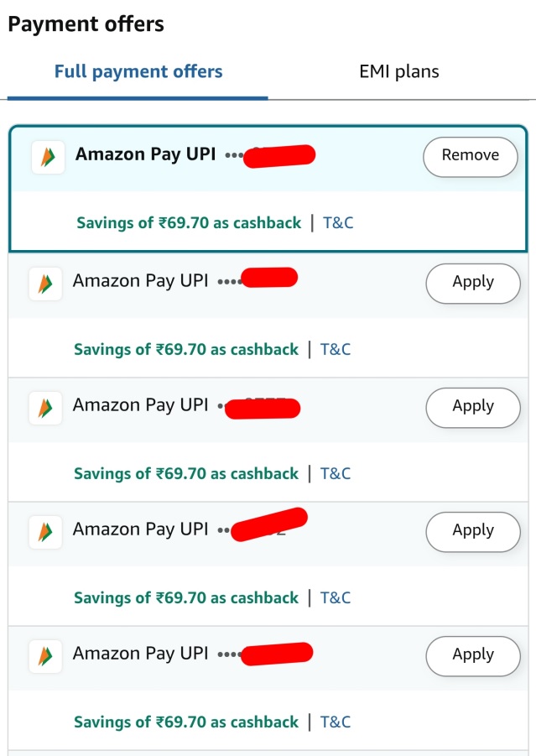
Task: Open the third offer's T&C link
Action: coord(336,473)
